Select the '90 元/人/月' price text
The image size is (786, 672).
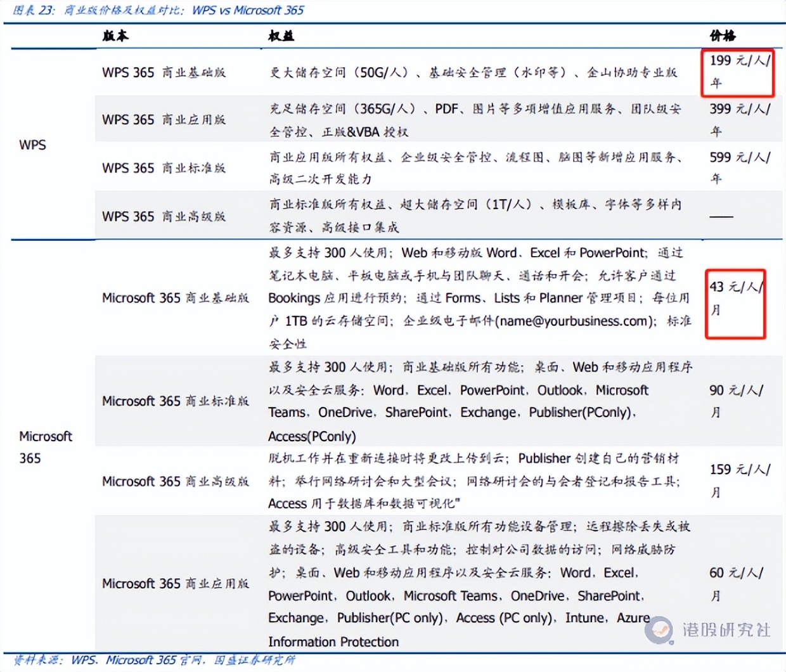[736, 401]
